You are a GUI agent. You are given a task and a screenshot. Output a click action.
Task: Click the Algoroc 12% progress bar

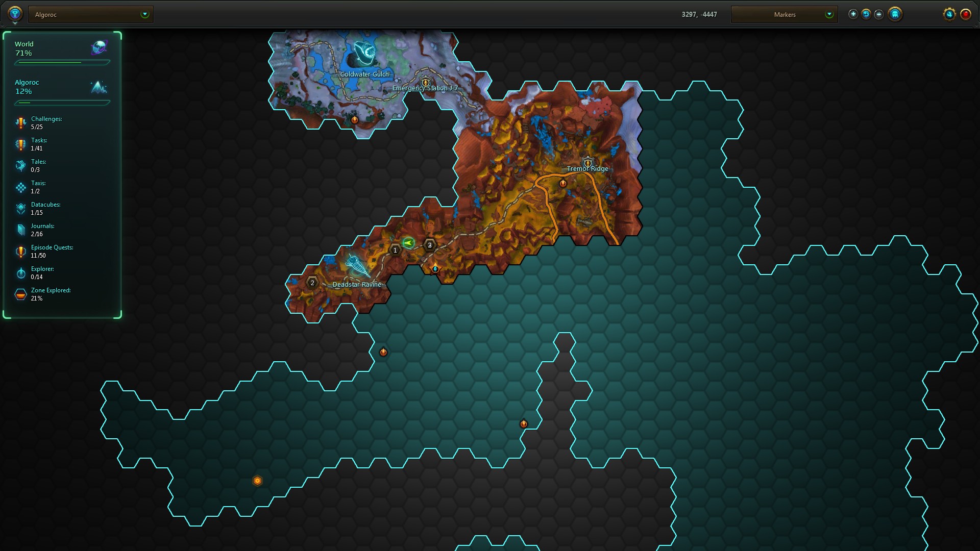[62, 103]
